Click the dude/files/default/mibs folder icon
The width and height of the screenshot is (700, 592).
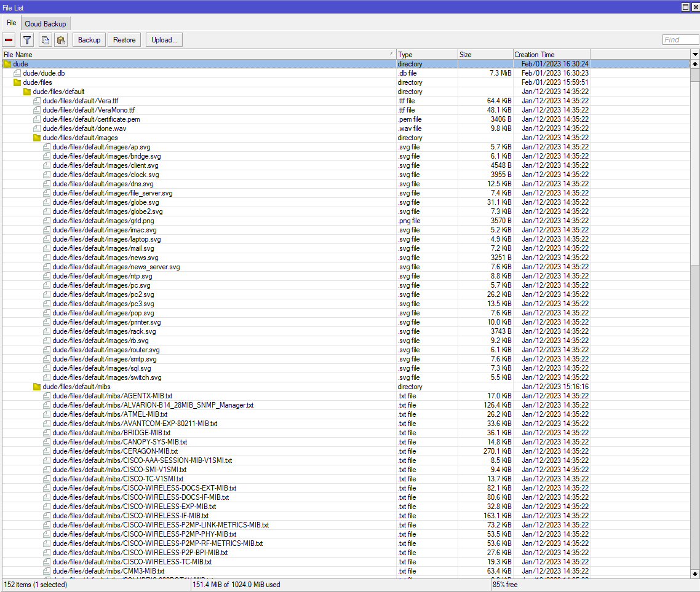37,387
